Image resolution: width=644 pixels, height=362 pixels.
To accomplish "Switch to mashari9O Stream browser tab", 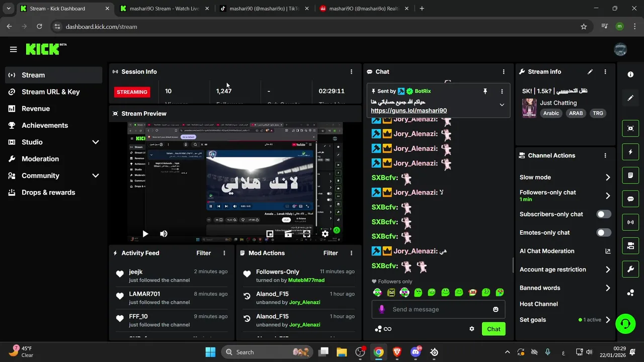I will pyautogui.click(x=165, y=9).
